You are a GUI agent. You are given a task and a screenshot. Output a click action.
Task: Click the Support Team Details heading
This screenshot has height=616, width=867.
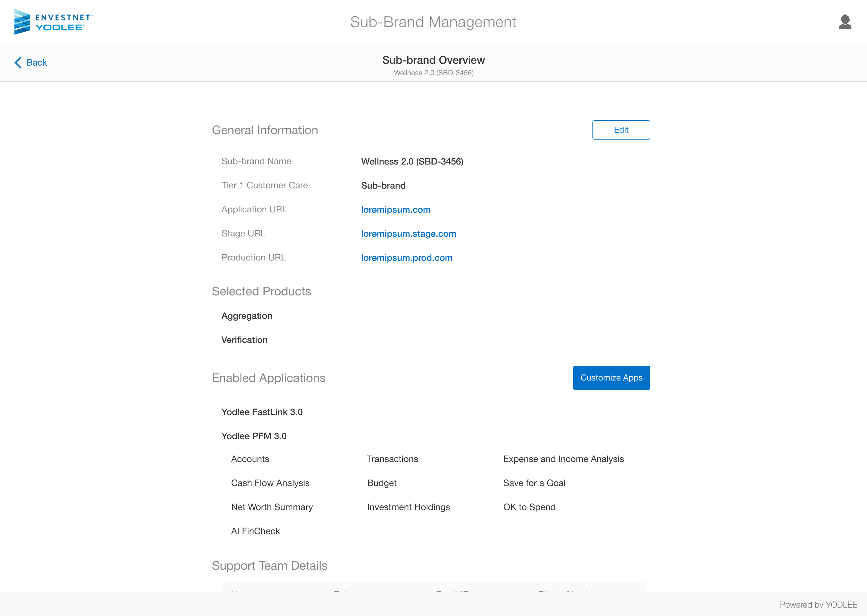pyautogui.click(x=269, y=565)
